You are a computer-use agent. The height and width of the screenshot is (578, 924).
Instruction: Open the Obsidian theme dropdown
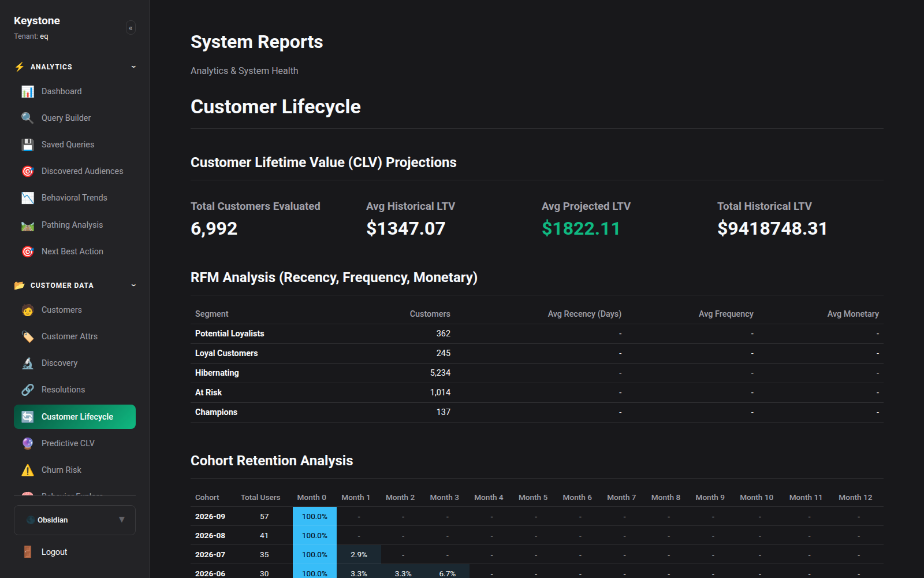click(74, 520)
